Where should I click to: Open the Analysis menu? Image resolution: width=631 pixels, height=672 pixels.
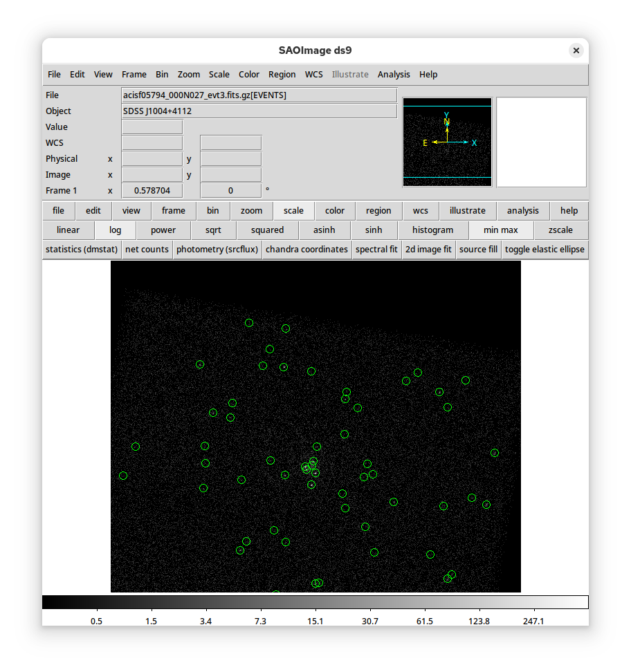[x=394, y=75]
